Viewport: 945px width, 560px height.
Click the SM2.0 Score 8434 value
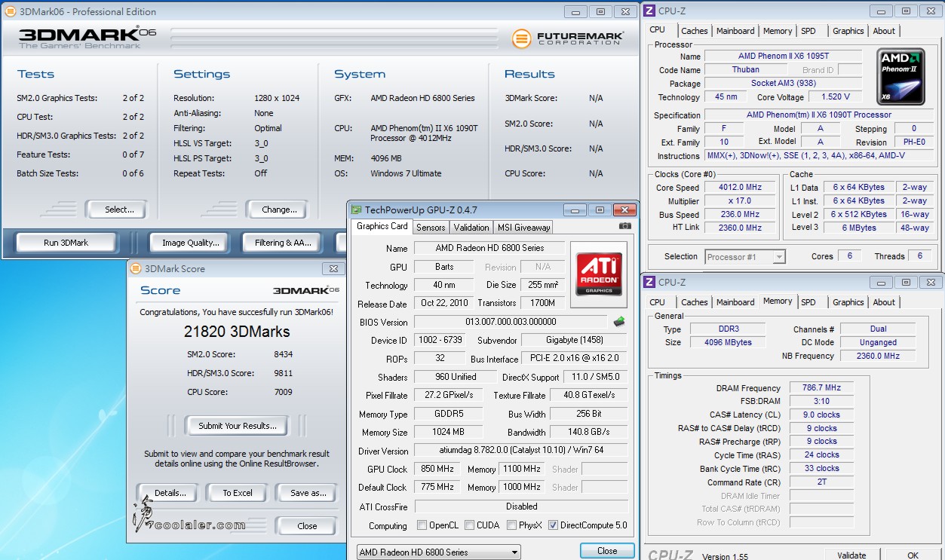pos(284,354)
